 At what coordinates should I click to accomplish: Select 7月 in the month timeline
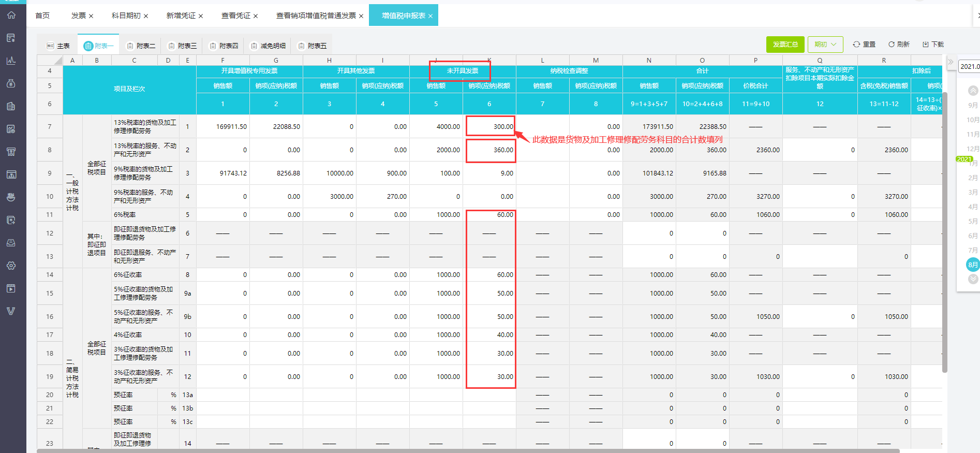coord(973,250)
